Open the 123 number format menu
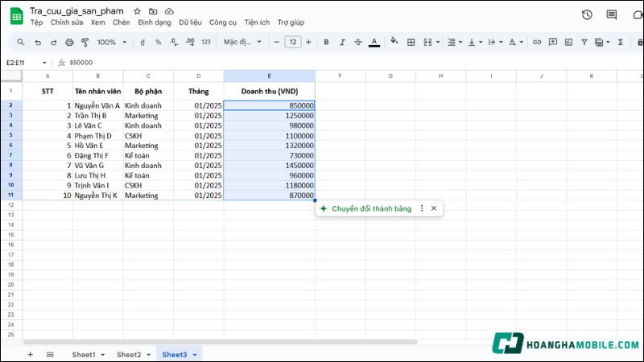 (206, 42)
